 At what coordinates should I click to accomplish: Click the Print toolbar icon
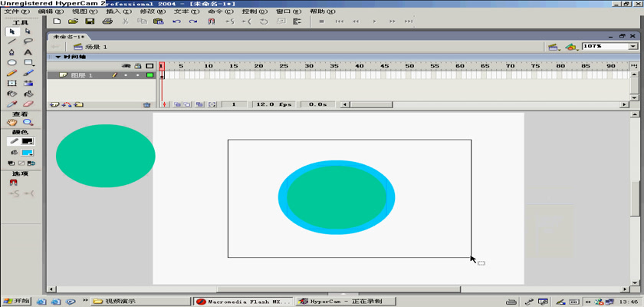click(107, 21)
